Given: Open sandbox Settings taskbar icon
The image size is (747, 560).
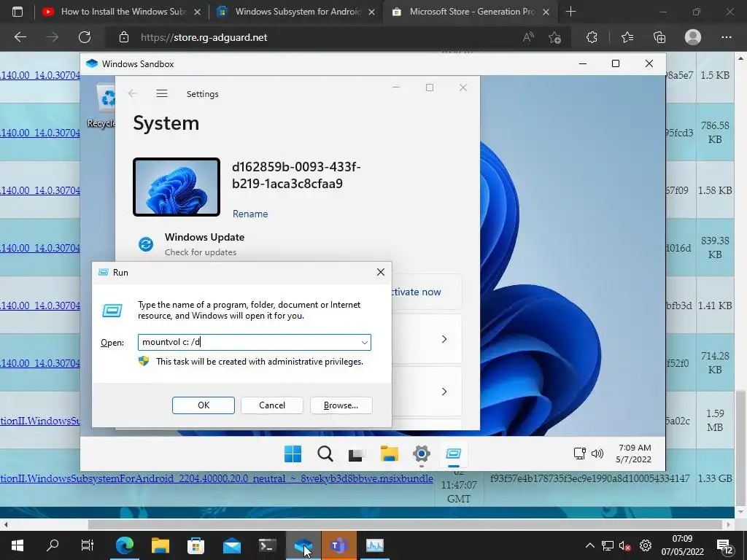Looking at the screenshot, I should (x=422, y=454).
